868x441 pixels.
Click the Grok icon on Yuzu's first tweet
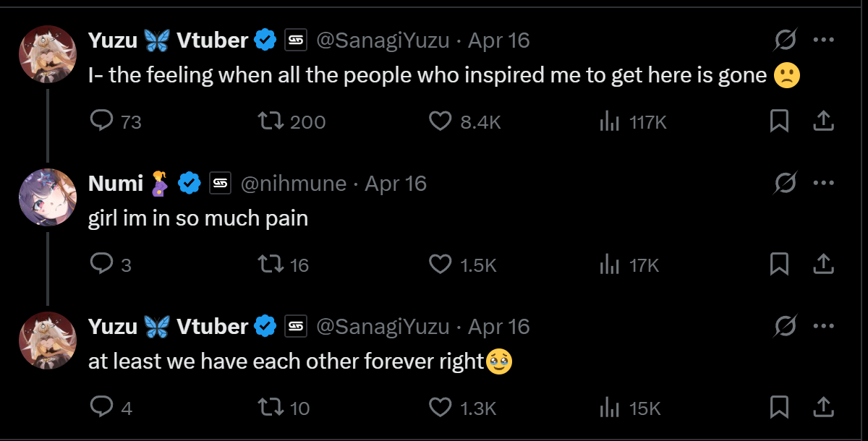pyautogui.click(x=785, y=40)
